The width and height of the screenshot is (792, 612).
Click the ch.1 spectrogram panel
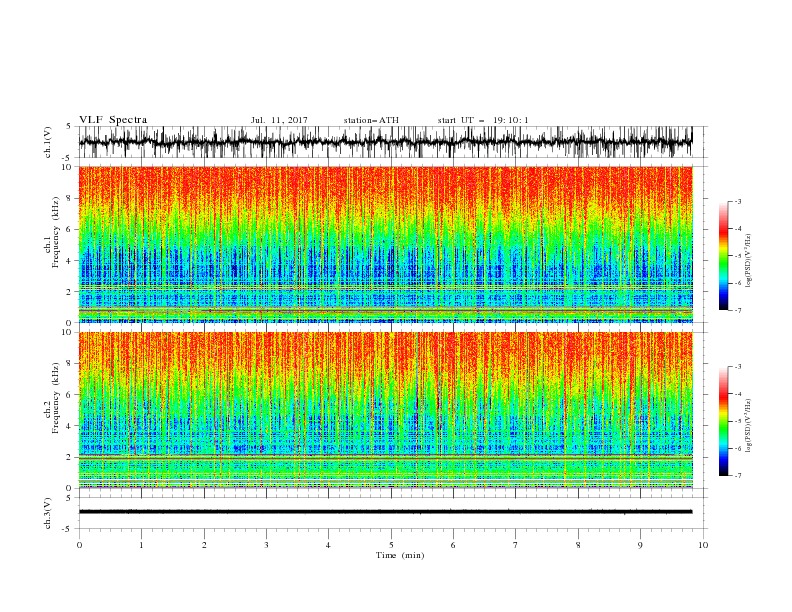385,244
